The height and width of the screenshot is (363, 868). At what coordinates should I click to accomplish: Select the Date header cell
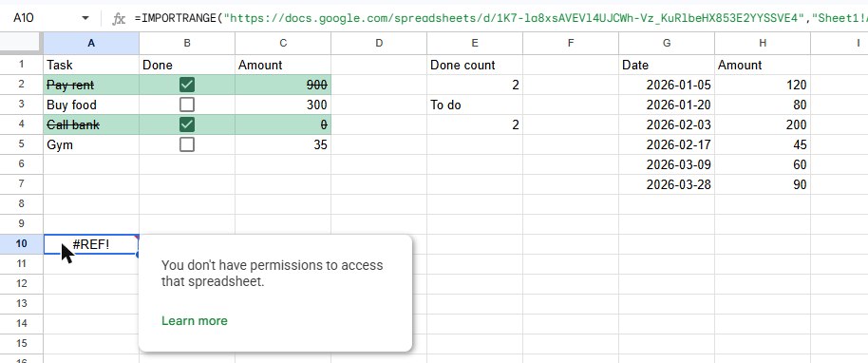point(667,65)
